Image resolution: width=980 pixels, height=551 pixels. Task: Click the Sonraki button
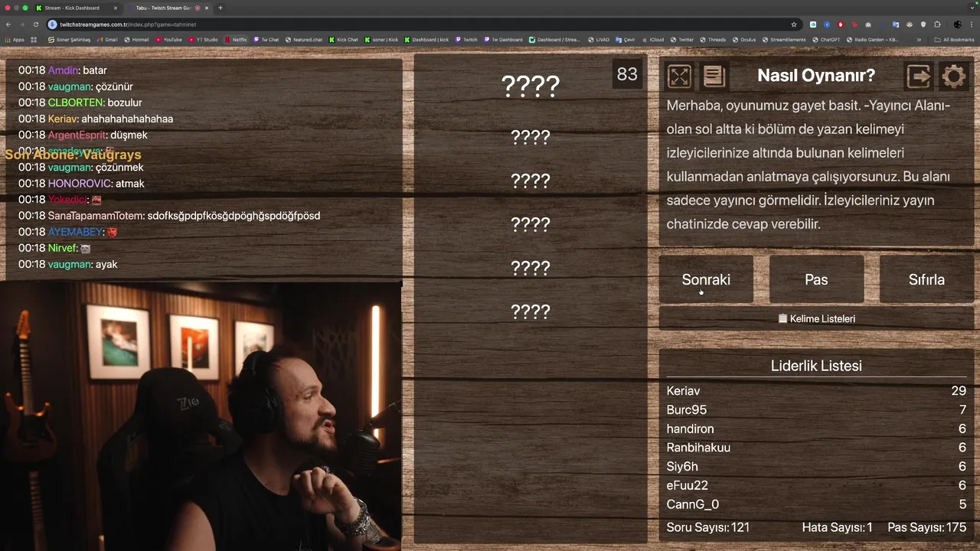click(x=706, y=279)
